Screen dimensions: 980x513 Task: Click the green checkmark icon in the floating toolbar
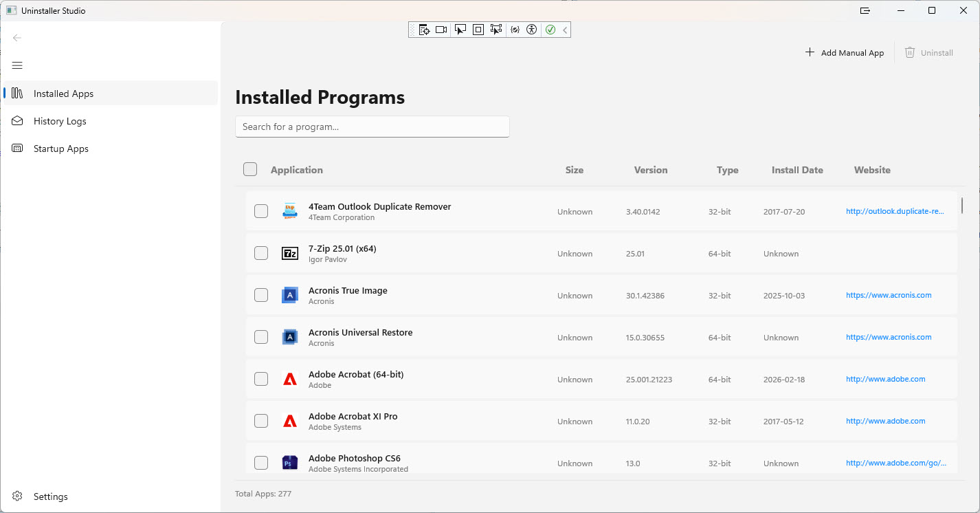(x=550, y=30)
